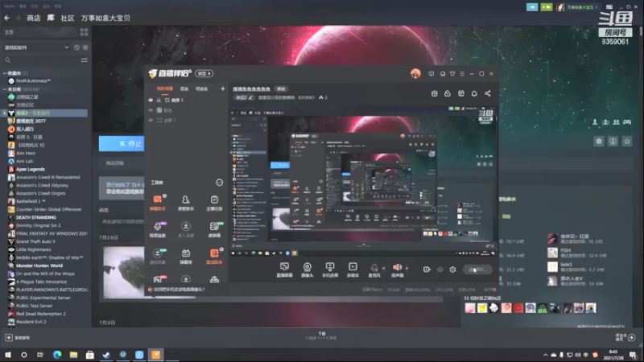Click the unlock padlock icon above preview
644x362 pixels.
(x=448, y=93)
